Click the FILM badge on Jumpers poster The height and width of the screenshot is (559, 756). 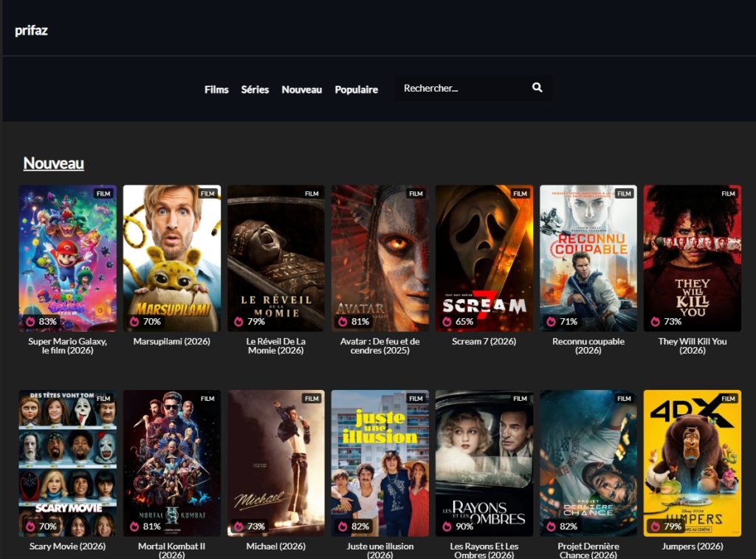click(x=728, y=399)
